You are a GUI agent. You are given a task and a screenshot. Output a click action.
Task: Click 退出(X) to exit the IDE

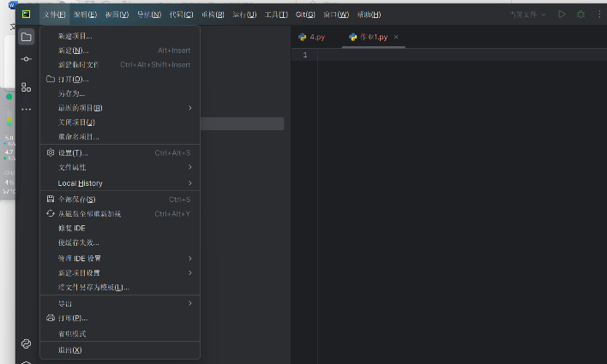(70, 350)
